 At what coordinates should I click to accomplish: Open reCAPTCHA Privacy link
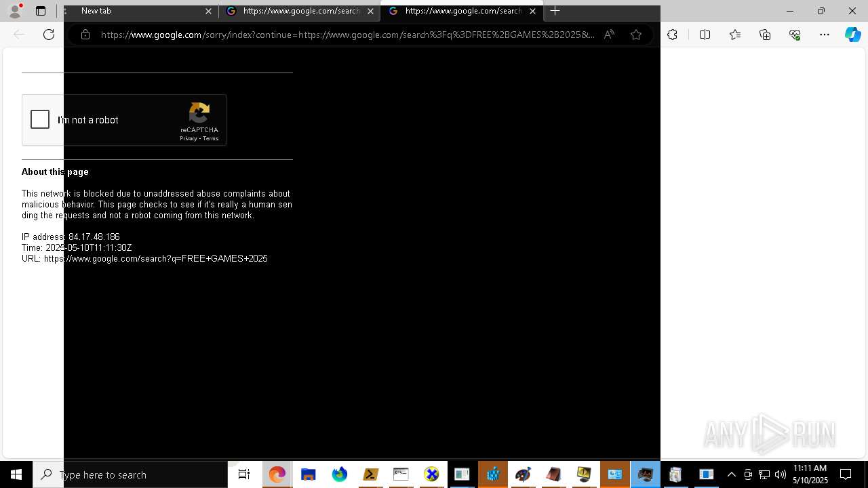189,138
